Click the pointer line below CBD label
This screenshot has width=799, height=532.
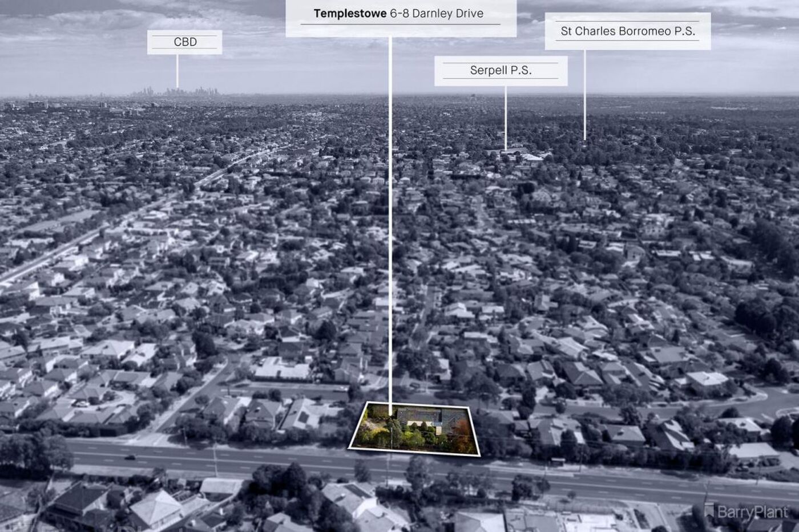177,71
